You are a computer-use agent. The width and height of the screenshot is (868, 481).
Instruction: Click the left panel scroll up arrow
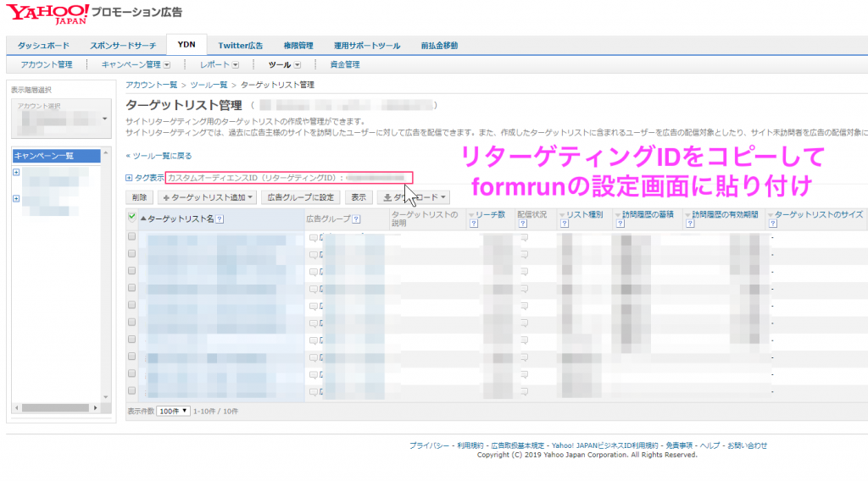click(106, 152)
